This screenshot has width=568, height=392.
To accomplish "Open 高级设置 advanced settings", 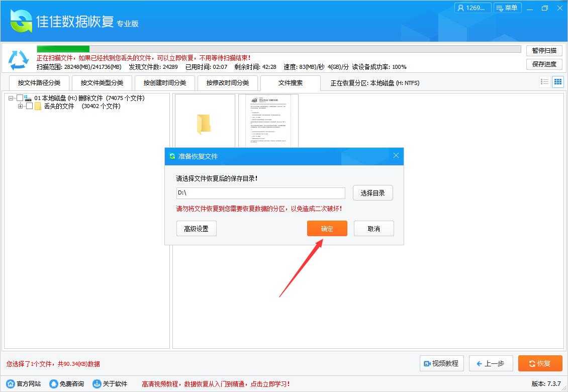I will 196,228.
